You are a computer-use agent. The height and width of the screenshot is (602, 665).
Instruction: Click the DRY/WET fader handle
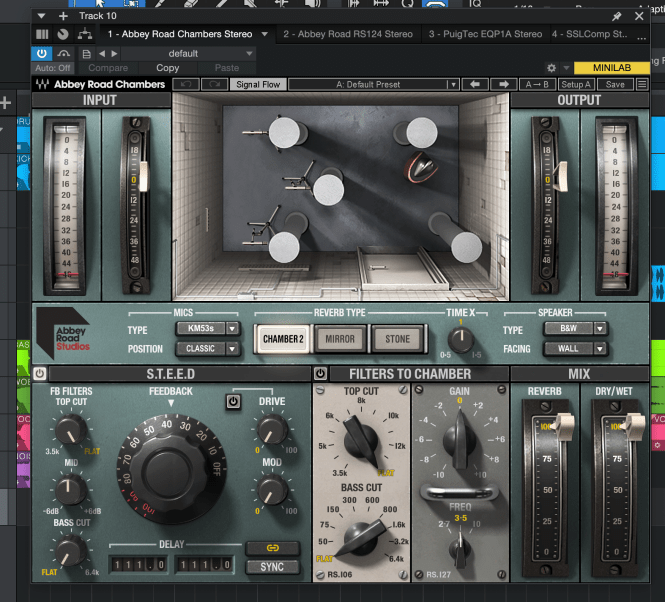pos(634,426)
